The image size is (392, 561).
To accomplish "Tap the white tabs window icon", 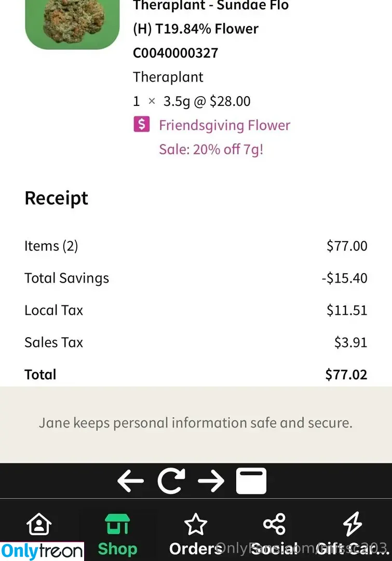I will (251, 481).
